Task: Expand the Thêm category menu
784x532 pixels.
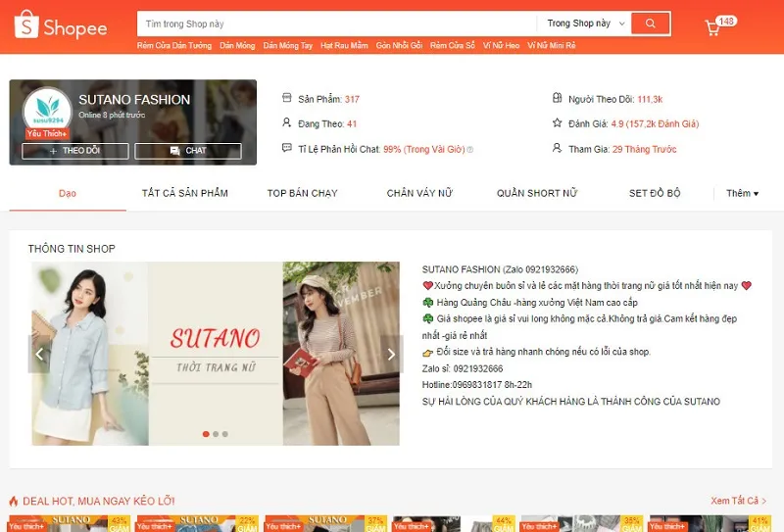Action: pyautogui.click(x=742, y=194)
